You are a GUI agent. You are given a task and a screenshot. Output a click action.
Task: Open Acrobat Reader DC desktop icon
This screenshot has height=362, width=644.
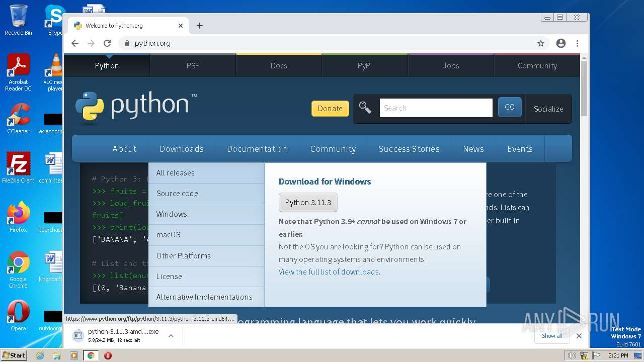(x=18, y=72)
